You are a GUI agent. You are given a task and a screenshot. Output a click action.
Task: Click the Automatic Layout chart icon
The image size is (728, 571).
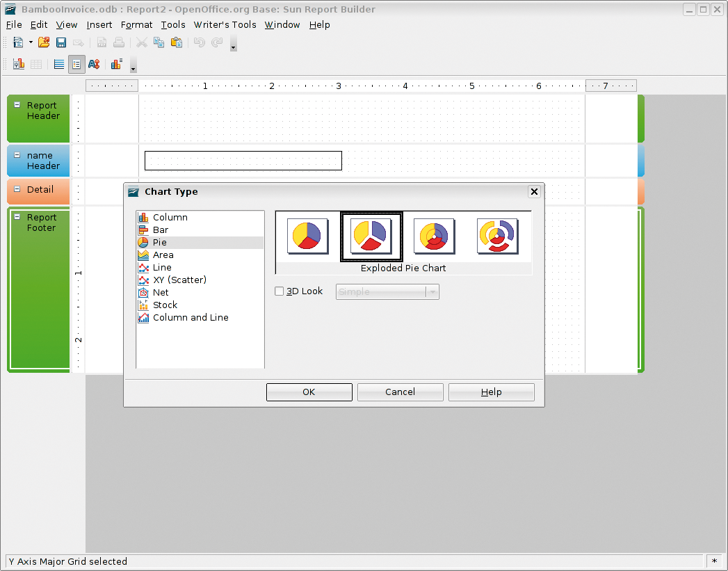pyautogui.click(x=117, y=64)
